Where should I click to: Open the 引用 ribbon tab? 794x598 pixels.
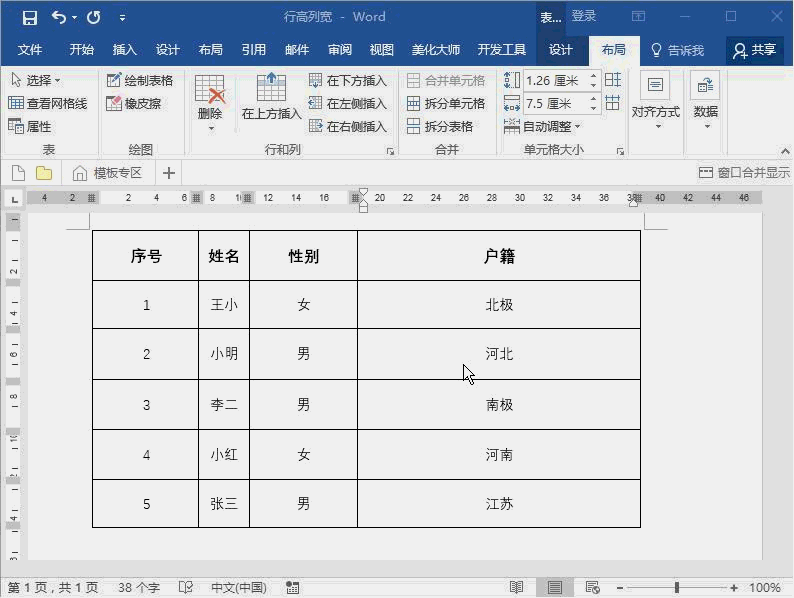click(254, 50)
